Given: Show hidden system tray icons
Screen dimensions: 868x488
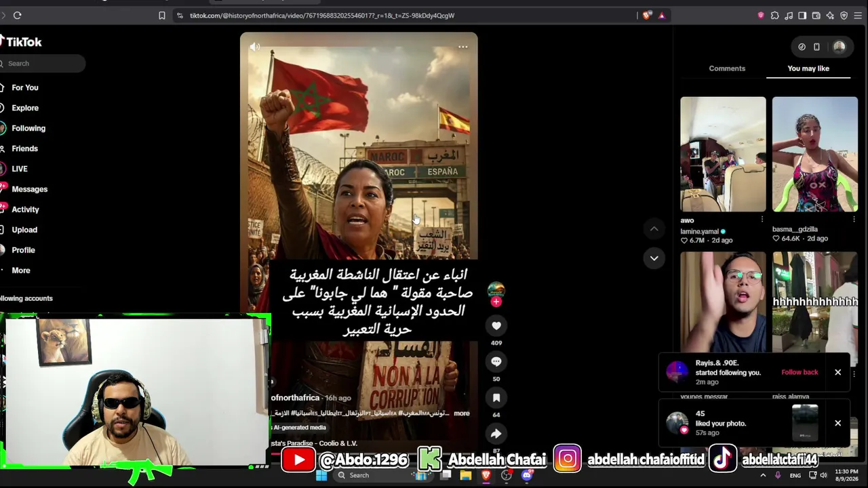Looking at the screenshot, I should click(763, 475).
